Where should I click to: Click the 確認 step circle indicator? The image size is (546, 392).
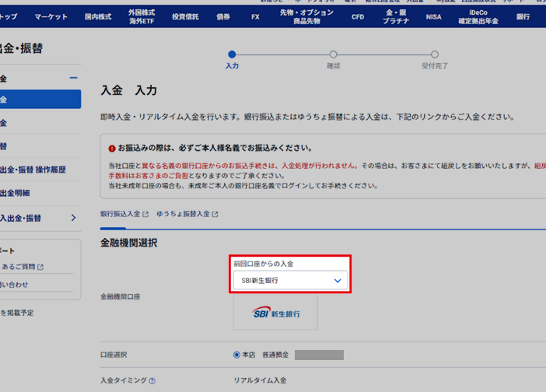[333, 54]
